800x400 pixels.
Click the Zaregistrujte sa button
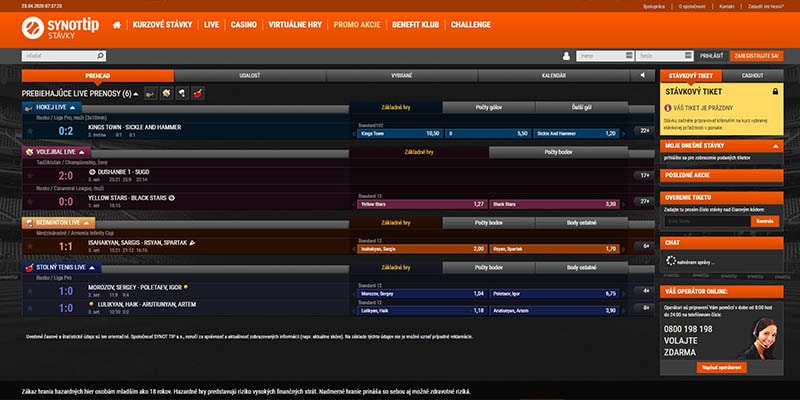point(757,56)
